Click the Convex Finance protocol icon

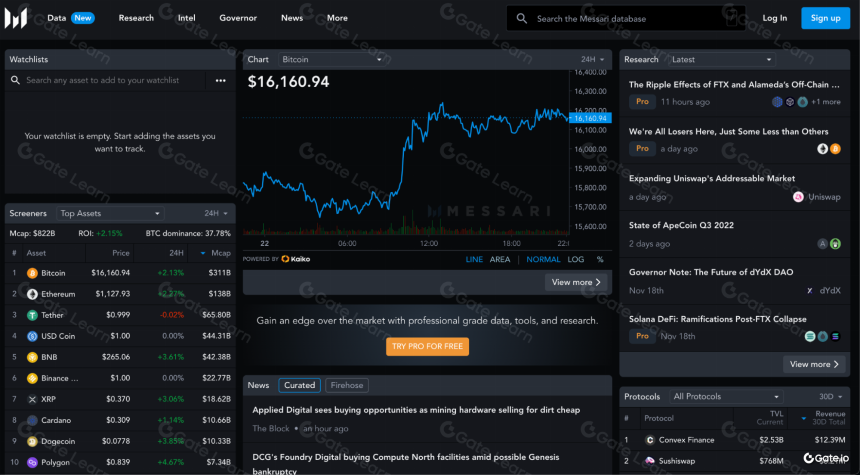(x=650, y=440)
